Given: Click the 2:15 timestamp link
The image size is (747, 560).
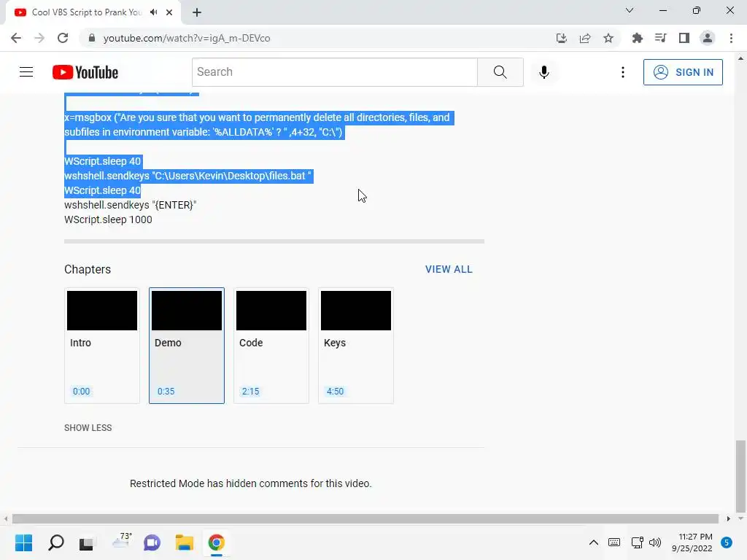Looking at the screenshot, I should coord(251,392).
